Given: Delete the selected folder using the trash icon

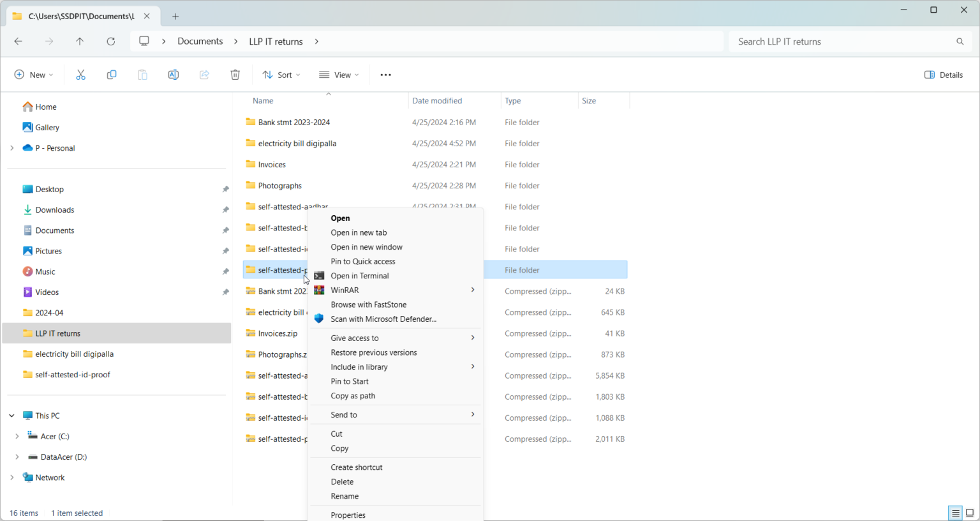Looking at the screenshot, I should (x=235, y=75).
